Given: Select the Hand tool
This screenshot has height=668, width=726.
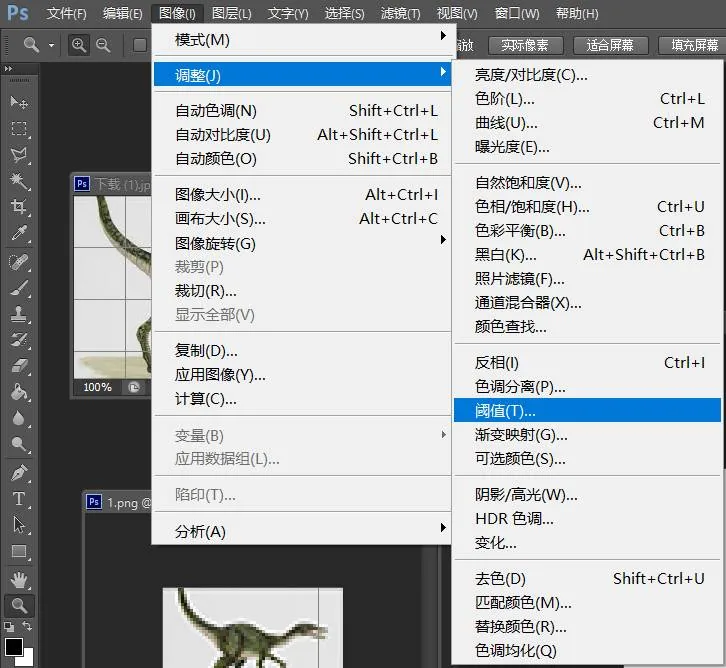Looking at the screenshot, I should pos(19,580).
